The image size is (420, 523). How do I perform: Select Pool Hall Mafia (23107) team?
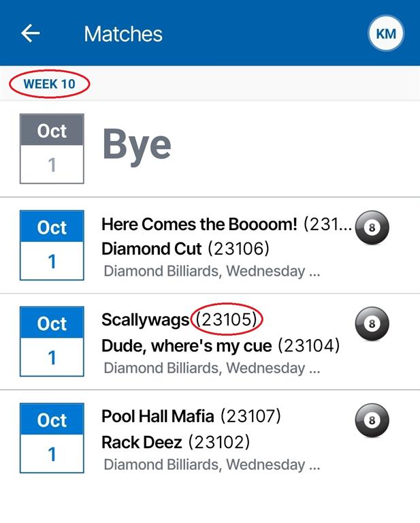click(x=191, y=415)
